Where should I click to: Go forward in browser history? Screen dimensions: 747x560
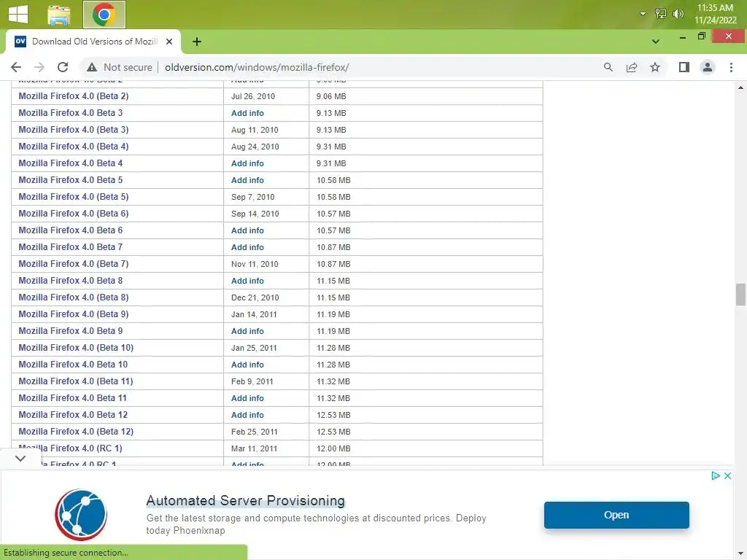pos(39,67)
